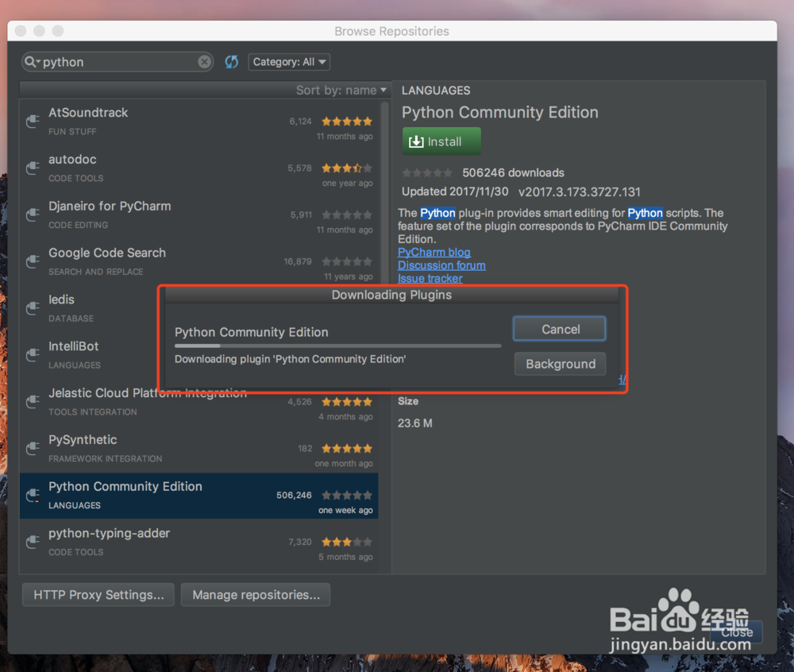
Task: Select the AtSoundtrack plugin row
Action: tap(199, 122)
